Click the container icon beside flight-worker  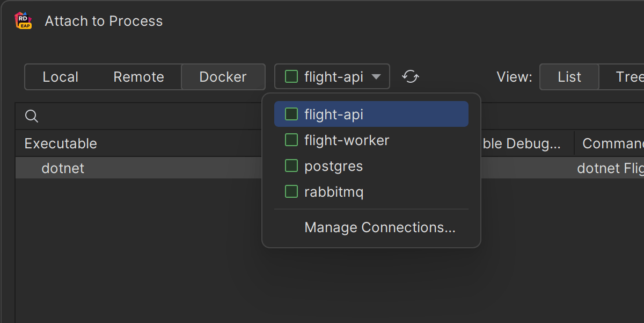click(291, 140)
